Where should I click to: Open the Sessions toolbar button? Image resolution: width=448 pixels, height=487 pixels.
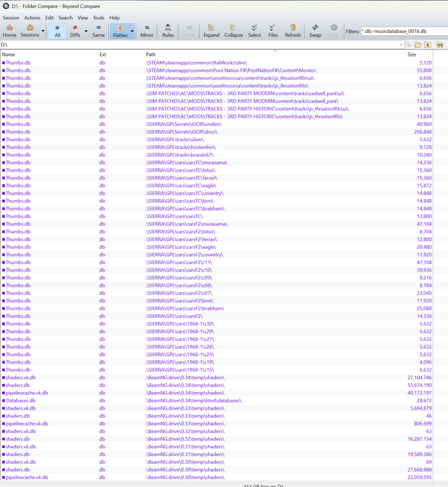(30, 31)
